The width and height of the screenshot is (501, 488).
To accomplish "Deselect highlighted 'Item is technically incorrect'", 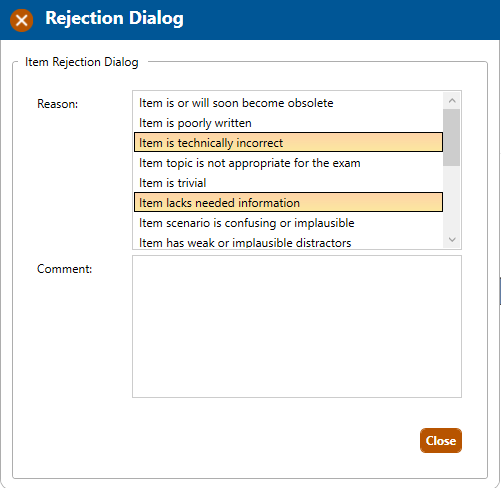I will [288, 142].
